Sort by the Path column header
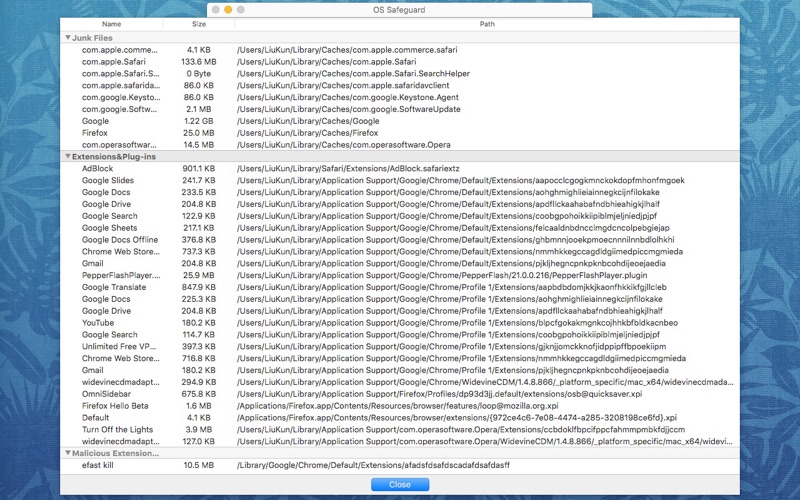800x500 pixels. click(x=487, y=24)
